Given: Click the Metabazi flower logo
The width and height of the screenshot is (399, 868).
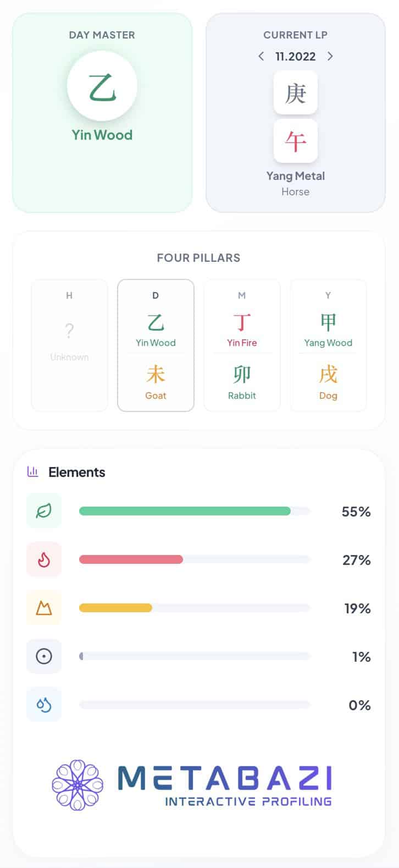Looking at the screenshot, I should pos(77,785).
